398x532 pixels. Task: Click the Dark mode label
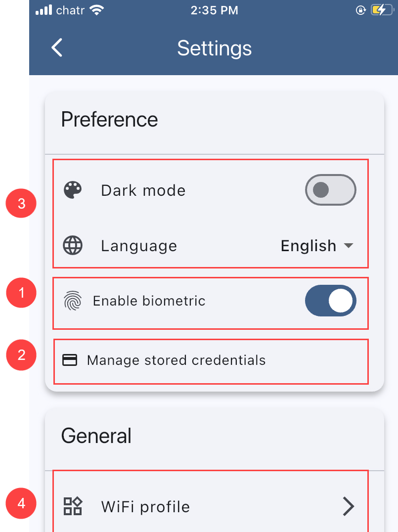143,191
